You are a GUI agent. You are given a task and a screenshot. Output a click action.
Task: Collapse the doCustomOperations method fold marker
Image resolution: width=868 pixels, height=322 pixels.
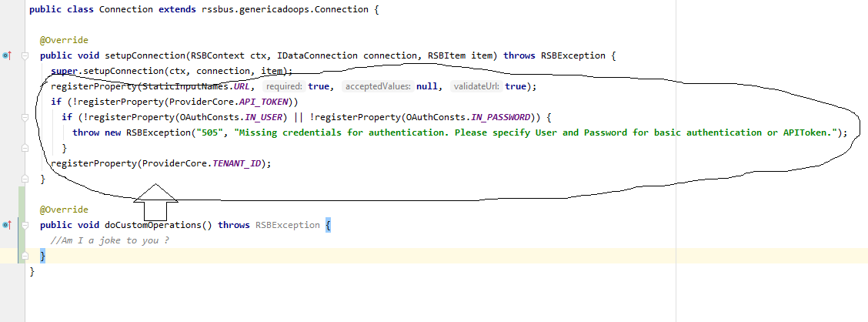point(25,225)
